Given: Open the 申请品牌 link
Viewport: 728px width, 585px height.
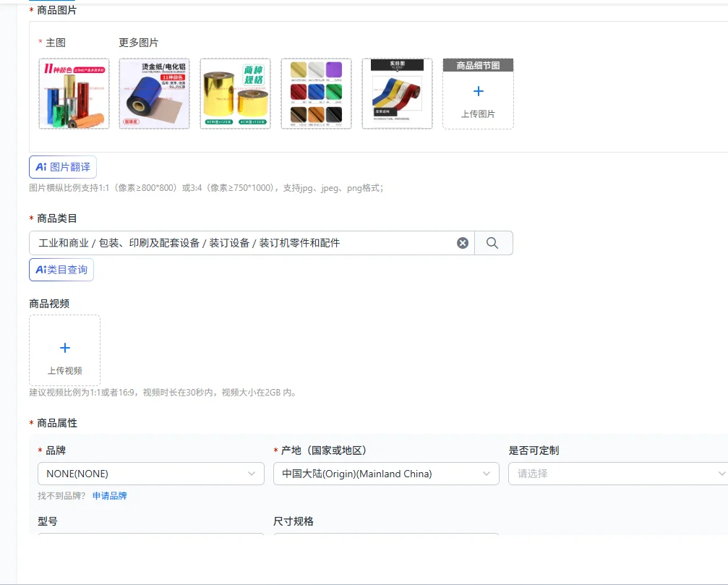Looking at the screenshot, I should (110, 496).
